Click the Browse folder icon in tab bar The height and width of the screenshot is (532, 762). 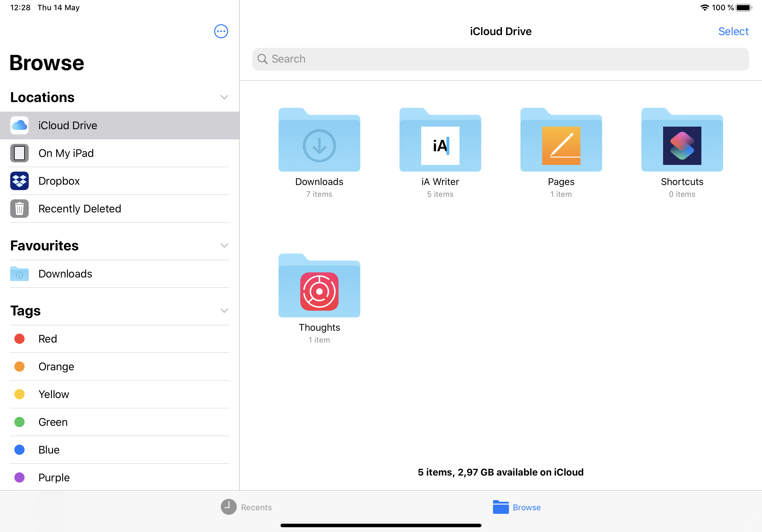pos(501,507)
